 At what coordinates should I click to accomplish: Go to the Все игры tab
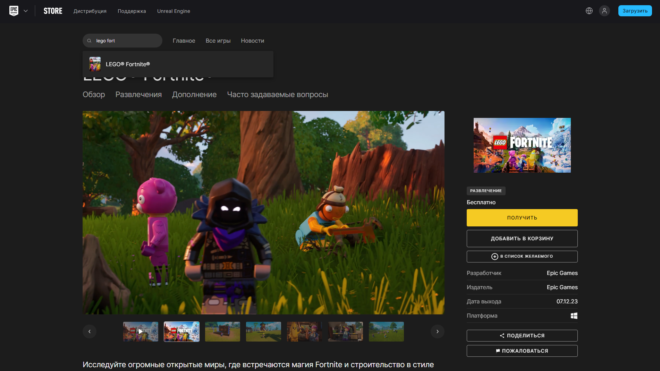tap(218, 41)
